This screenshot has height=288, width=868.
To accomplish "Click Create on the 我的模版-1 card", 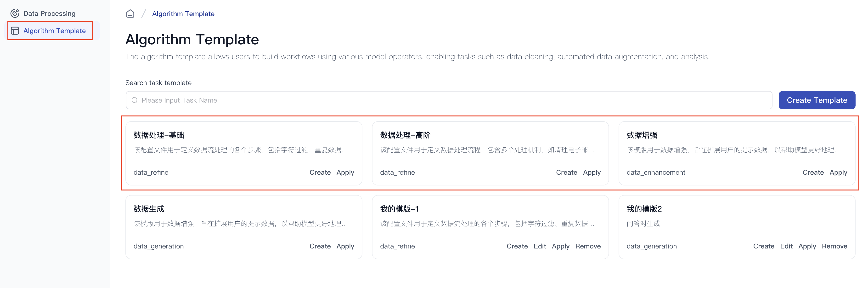I will coord(517,246).
